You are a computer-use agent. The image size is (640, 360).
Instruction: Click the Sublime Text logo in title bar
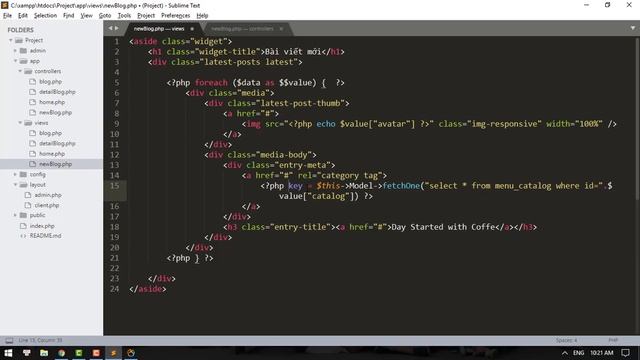pyautogui.click(x=5, y=5)
